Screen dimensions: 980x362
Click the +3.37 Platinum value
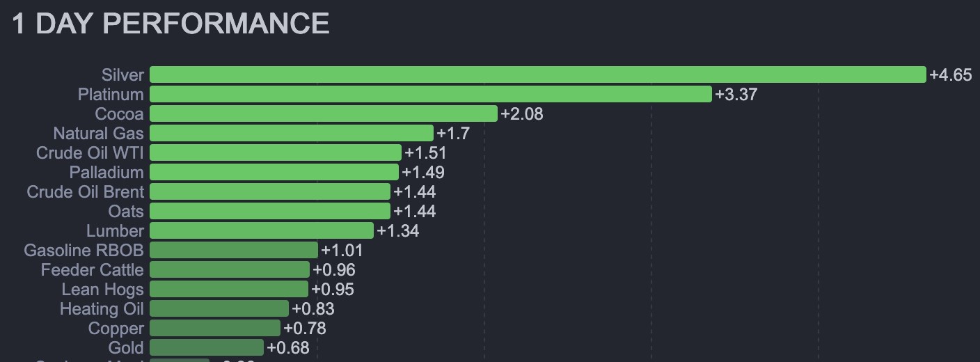click(x=736, y=94)
